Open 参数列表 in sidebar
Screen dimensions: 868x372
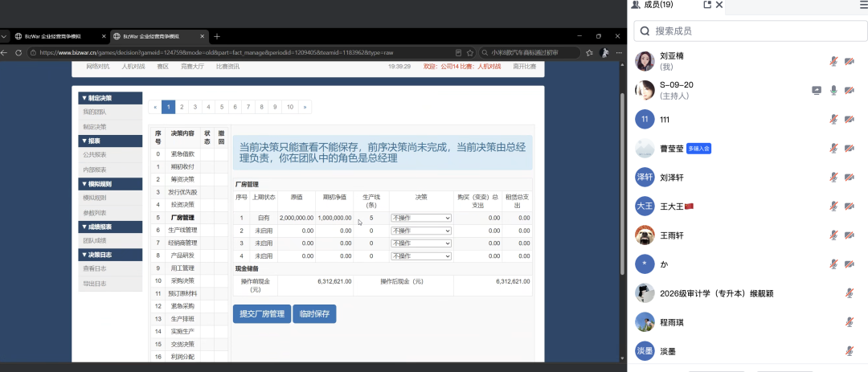pos(95,213)
